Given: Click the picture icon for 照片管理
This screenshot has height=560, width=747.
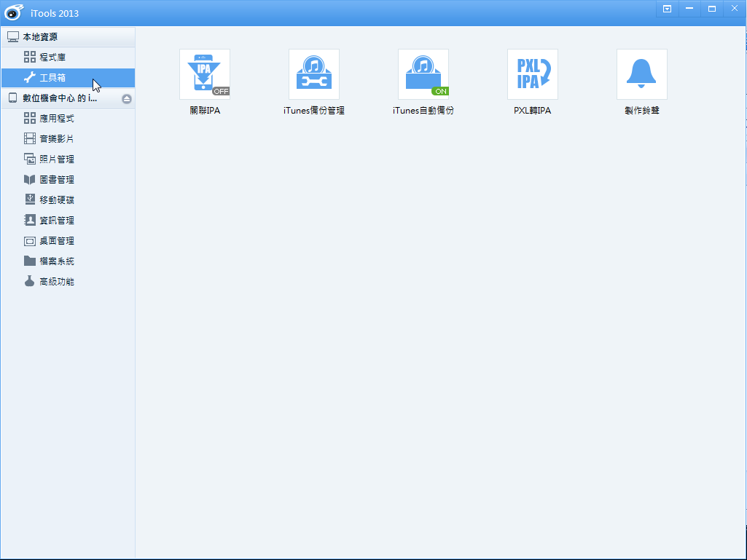Looking at the screenshot, I should [30, 159].
